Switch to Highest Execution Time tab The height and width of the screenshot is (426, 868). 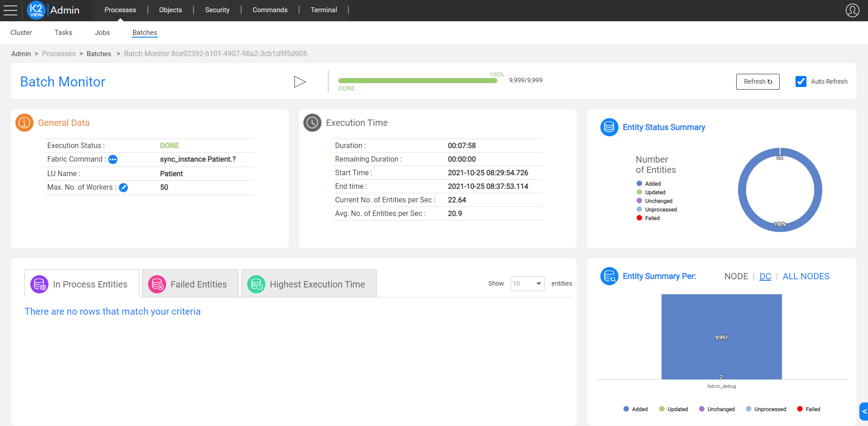(x=309, y=284)
